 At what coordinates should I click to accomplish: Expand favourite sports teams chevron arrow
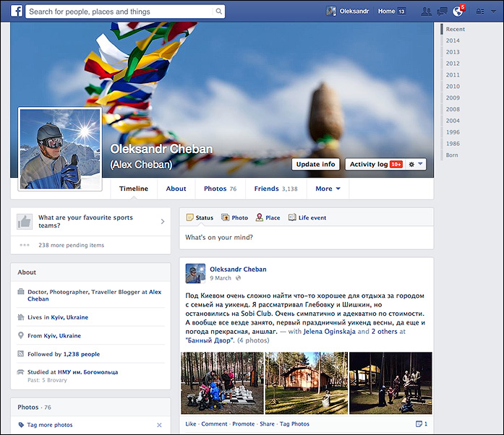[163, 221]
